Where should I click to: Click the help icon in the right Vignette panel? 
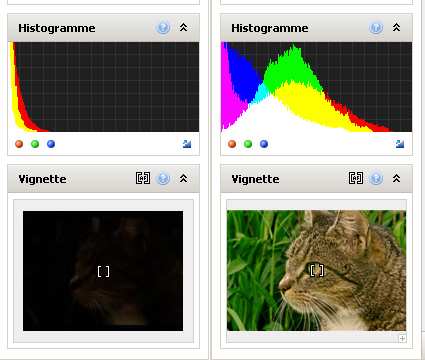[x=376, y=178]
